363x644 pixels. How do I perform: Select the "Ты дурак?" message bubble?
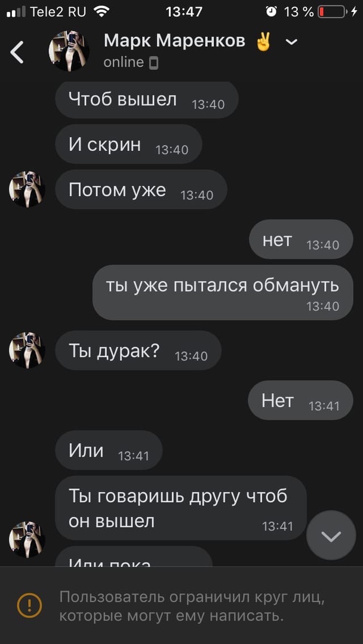(139, 351)
